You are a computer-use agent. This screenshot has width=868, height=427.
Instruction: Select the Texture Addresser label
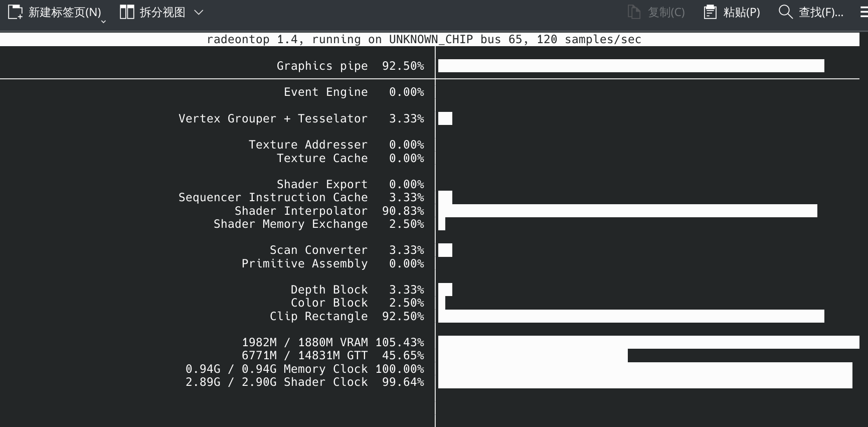[x=308, y=145]
